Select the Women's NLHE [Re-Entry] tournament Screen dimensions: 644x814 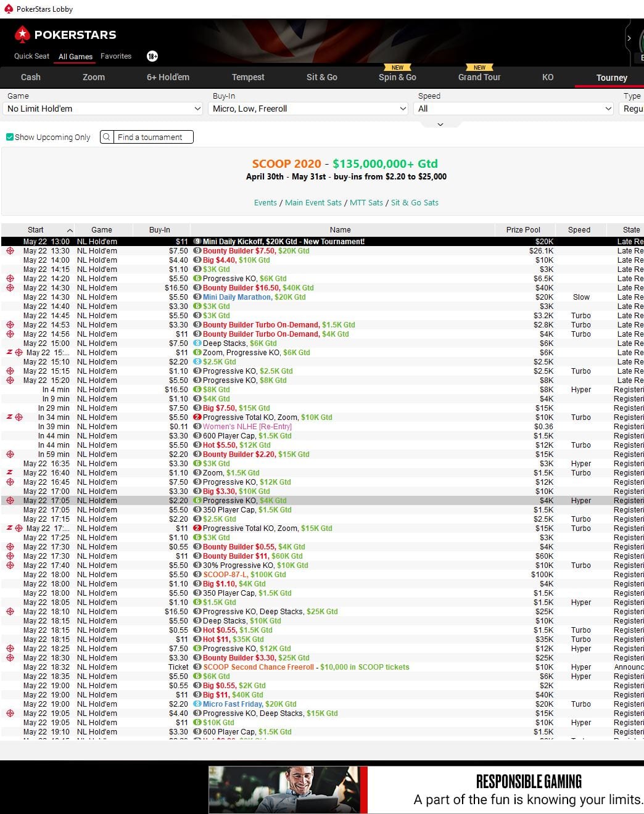coord(322,427)
